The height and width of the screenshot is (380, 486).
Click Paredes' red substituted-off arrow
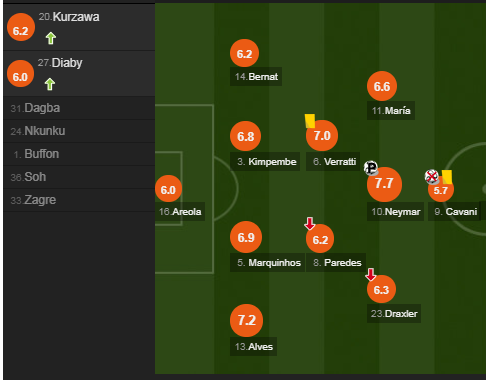(310, 224)
